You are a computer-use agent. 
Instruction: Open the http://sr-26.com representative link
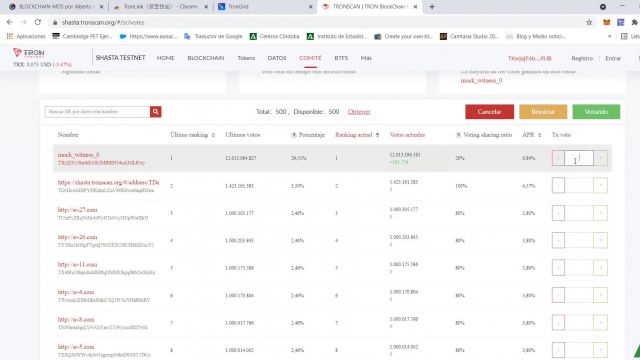78,237
